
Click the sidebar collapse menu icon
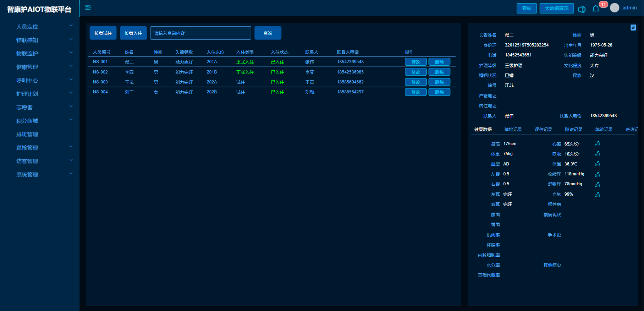(x=88, y=7)
